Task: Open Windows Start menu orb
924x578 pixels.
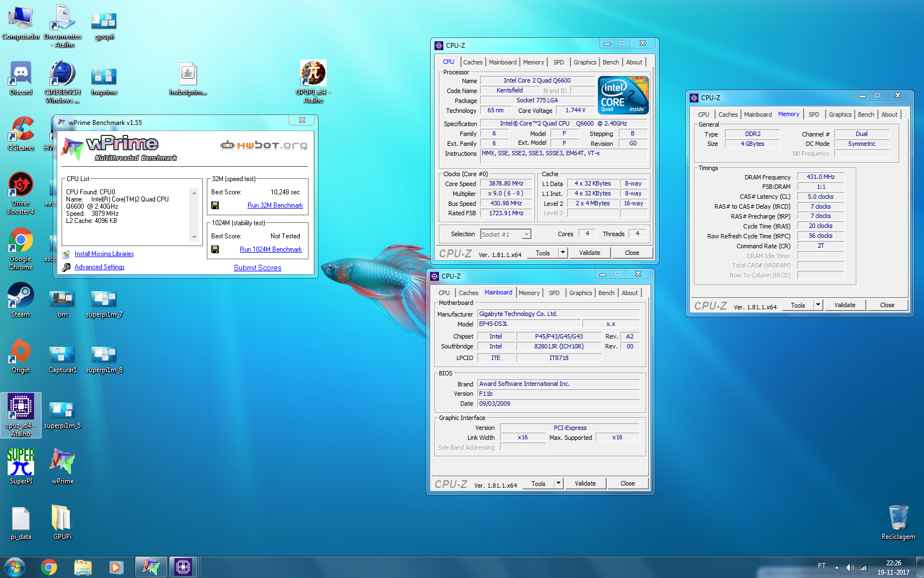Action: pyautogui.click(x=14, y=567)
